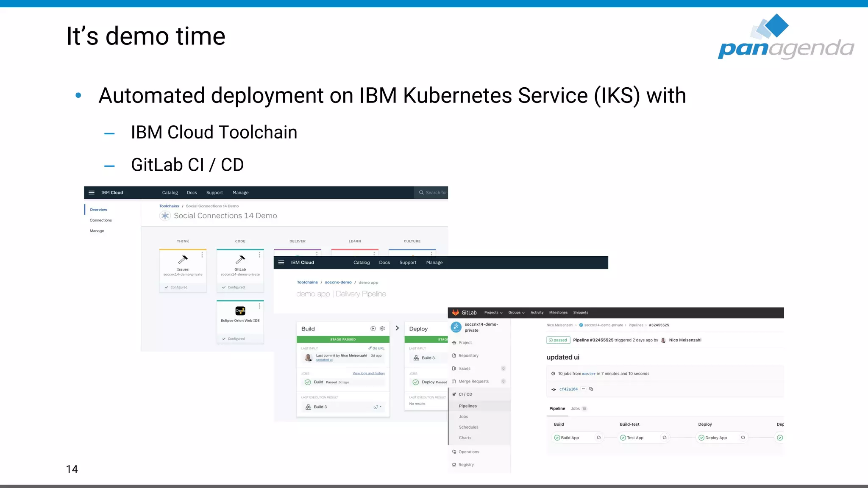This screenshot has width=868, height=488.
Task: Select Milestones in the GitLab navbar
Action: tap(558, 313)
